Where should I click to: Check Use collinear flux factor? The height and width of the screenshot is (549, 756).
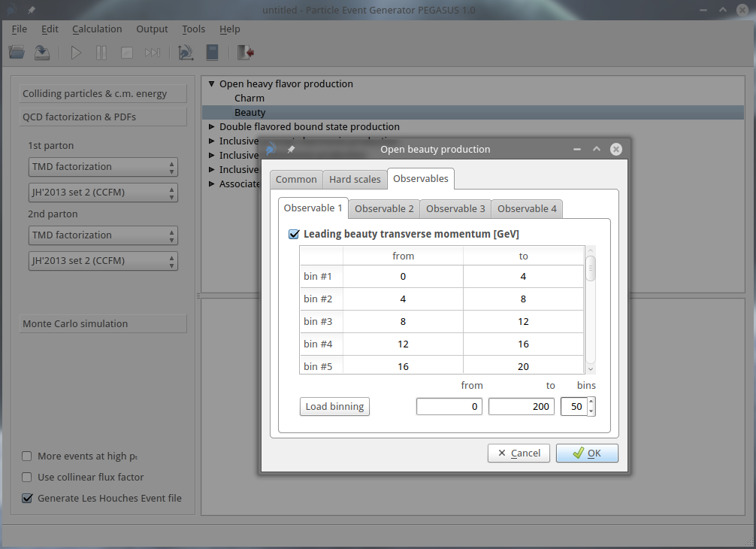click(x=28, y=477)
